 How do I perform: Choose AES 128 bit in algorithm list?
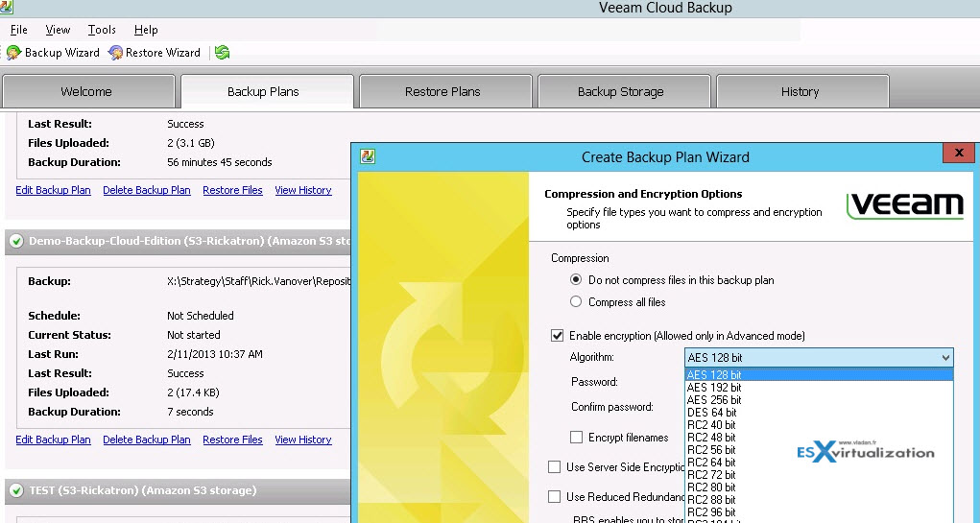coord(819,375)
